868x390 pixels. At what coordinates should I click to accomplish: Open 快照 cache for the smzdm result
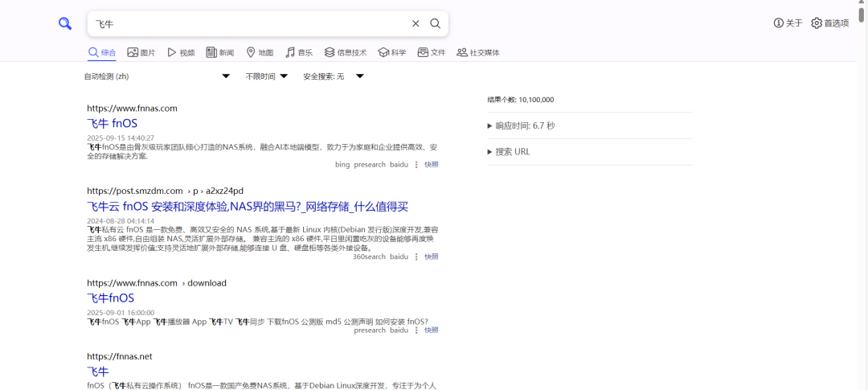(432, 257)
